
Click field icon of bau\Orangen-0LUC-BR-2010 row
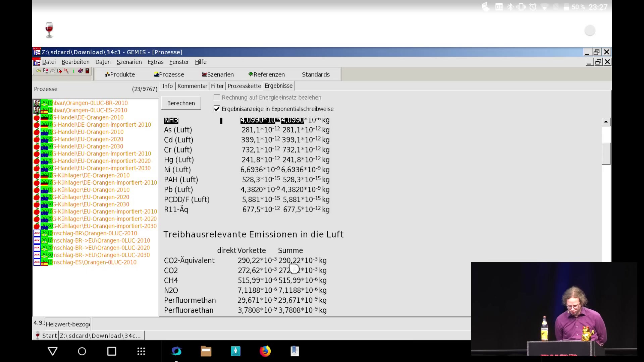pyautogui.click(x=37, y=103)
